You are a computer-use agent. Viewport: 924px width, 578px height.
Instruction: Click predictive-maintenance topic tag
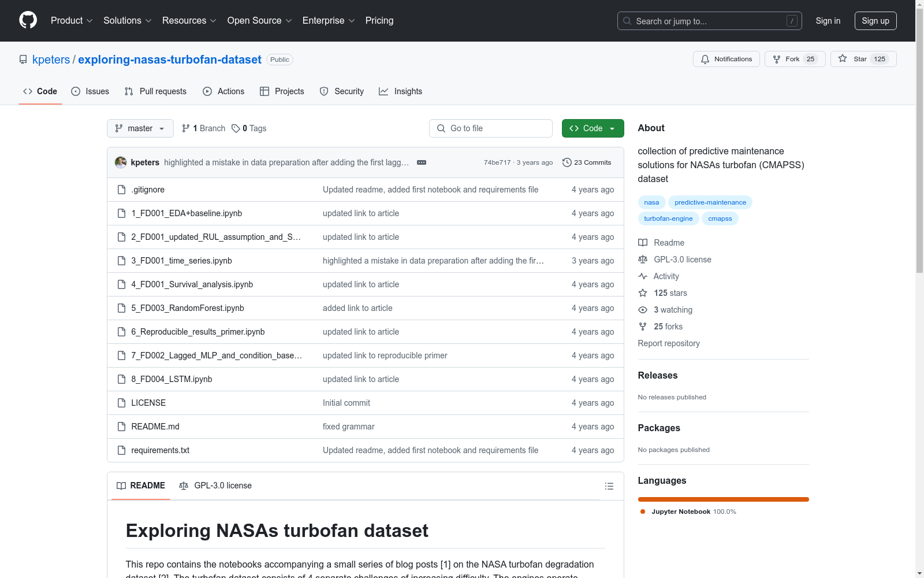710,202
